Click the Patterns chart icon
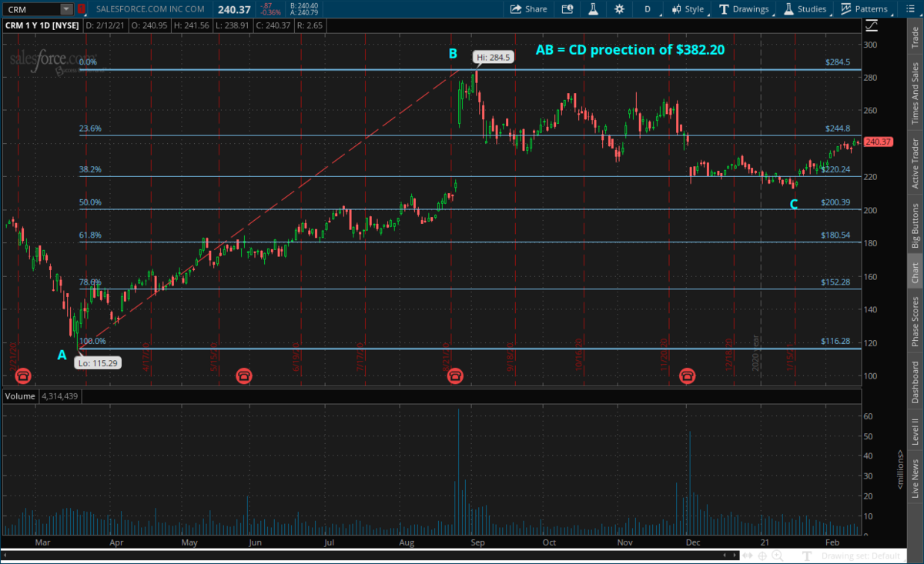 point(845,9)
